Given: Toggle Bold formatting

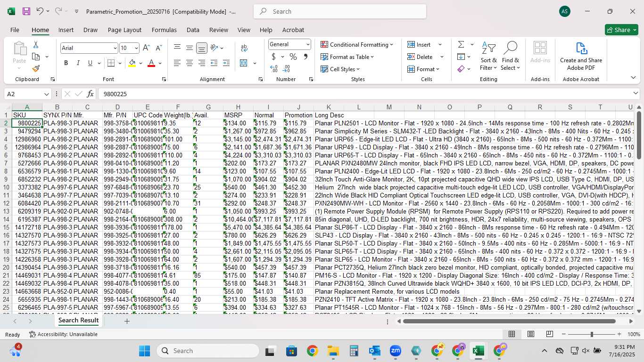Looking at the screenshot, I should coord(66,63).
